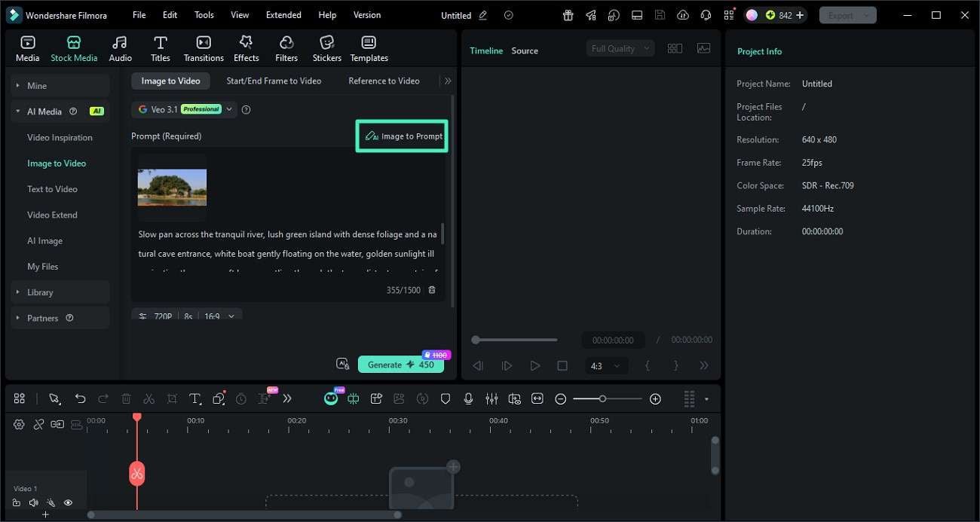
Task: Mute the Video 1 track
Action: tap(33, 502)
